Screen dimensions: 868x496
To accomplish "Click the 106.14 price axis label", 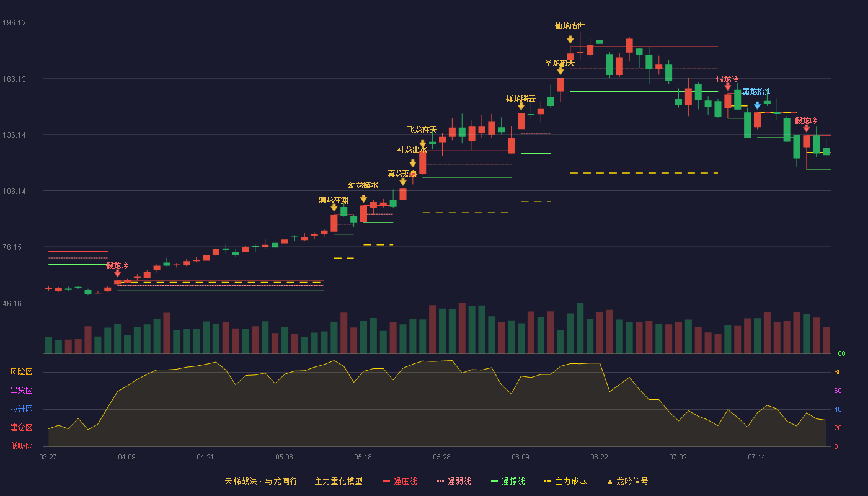I will [14, 192].
